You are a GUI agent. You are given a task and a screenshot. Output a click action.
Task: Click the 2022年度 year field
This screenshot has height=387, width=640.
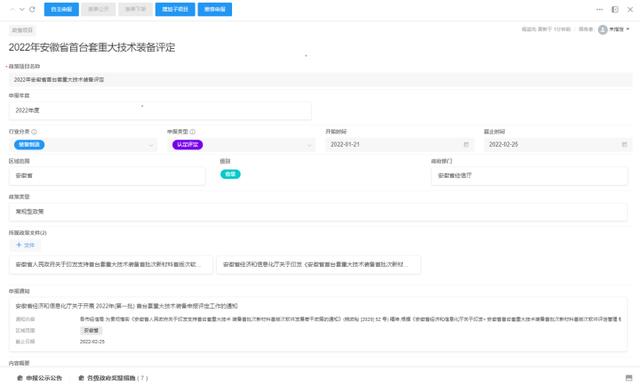[160, 110]
